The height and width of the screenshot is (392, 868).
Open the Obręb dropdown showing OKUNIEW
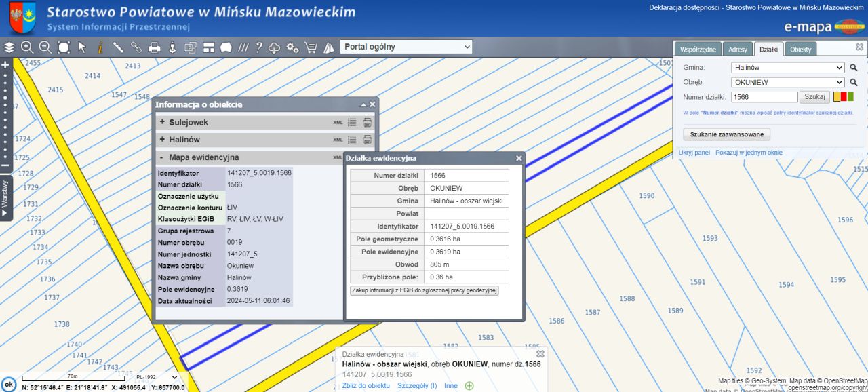coord(787,82)
